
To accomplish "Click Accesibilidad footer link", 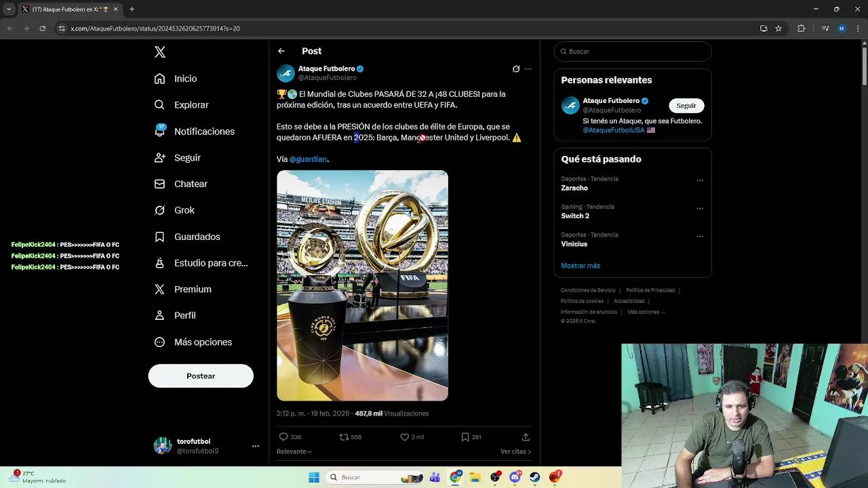I will point(629,301).
